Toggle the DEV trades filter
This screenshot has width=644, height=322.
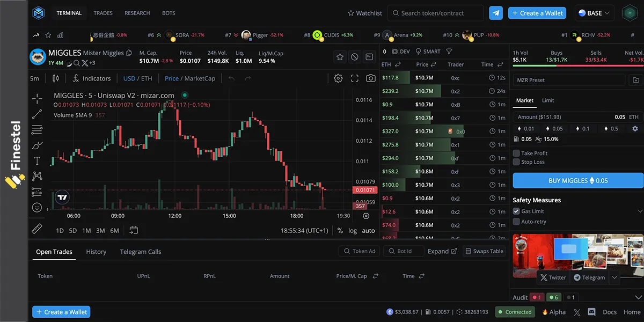(401, 52)
